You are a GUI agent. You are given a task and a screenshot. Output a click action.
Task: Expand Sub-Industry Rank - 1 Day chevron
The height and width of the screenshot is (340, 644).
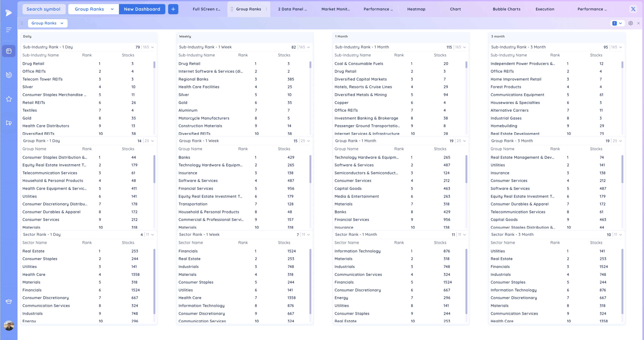coord(152,47)
